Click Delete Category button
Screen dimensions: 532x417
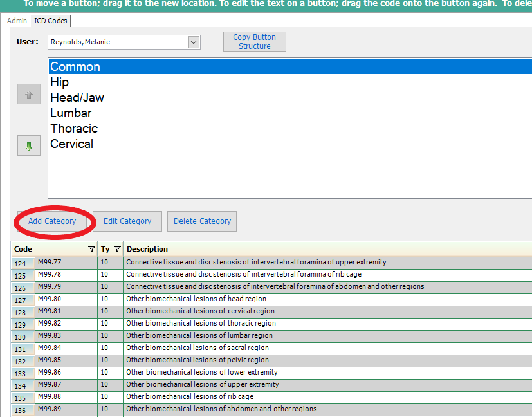202,221
